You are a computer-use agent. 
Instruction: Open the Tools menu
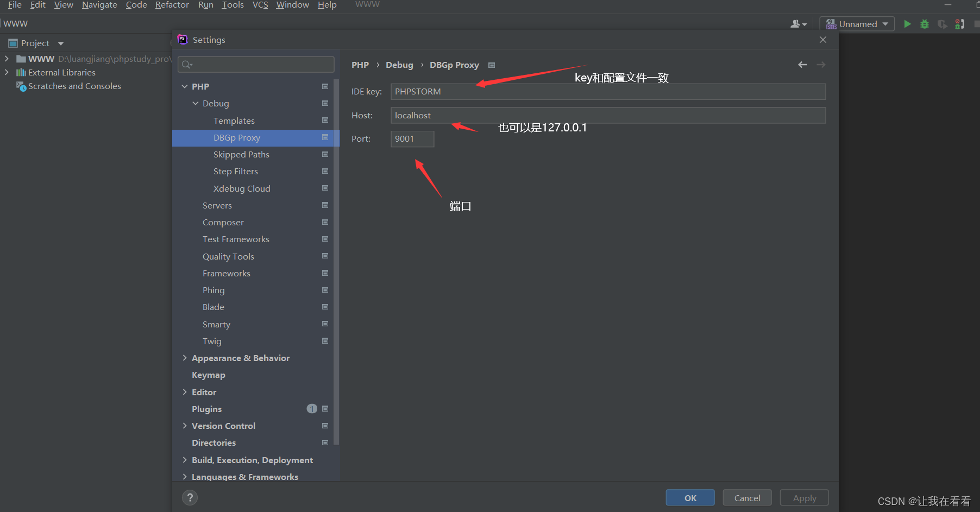(x=233, y=5)
